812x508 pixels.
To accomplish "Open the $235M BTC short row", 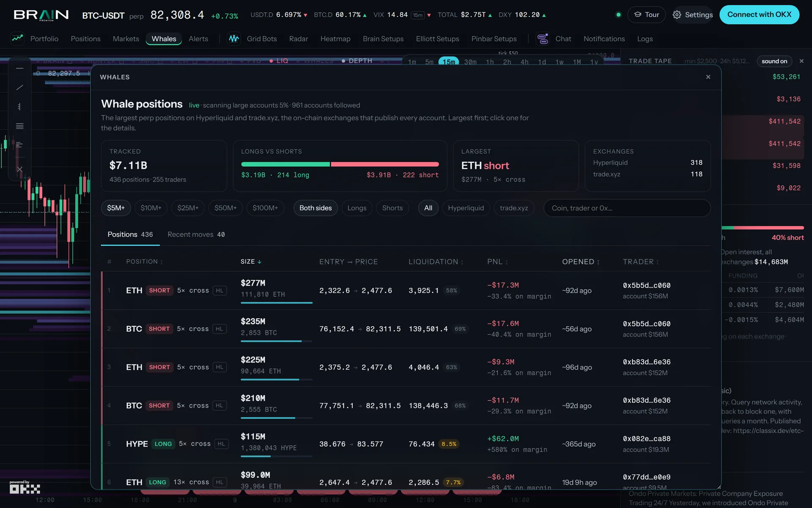I will 406,329.
